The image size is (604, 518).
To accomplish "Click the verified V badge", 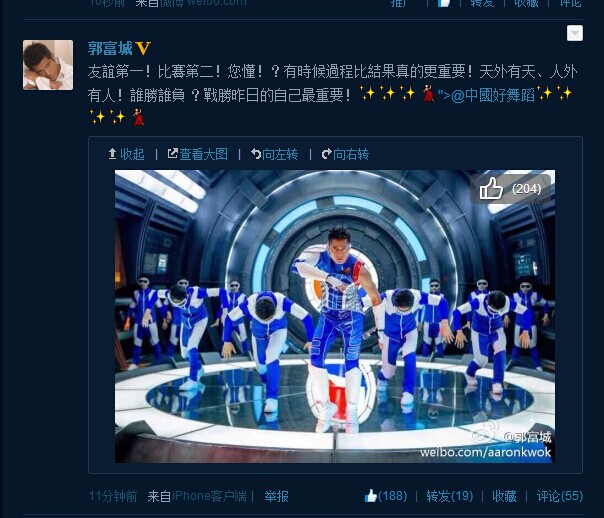I will [x=143, y=49].
